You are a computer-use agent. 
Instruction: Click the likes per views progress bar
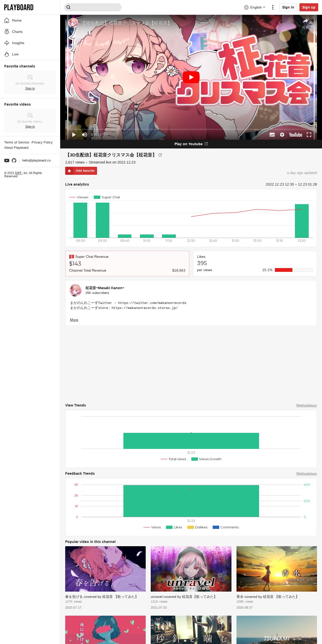point(294,270)
